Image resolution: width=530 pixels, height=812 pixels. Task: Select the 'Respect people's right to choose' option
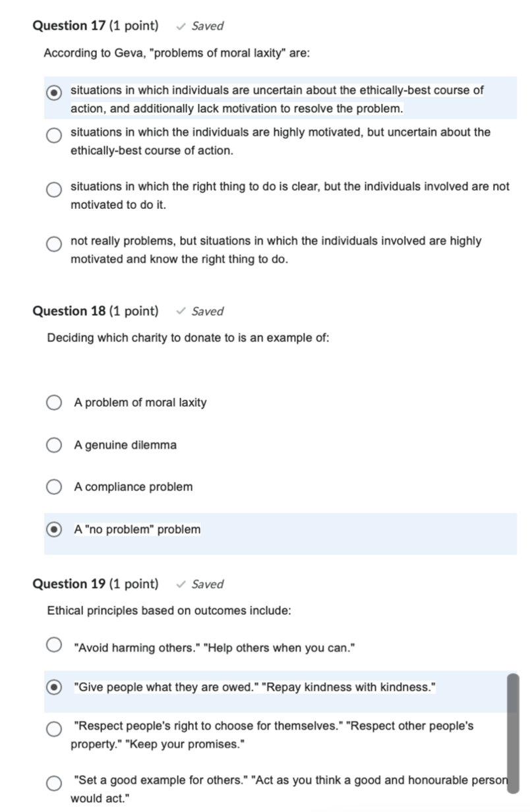tap(54, 728)
